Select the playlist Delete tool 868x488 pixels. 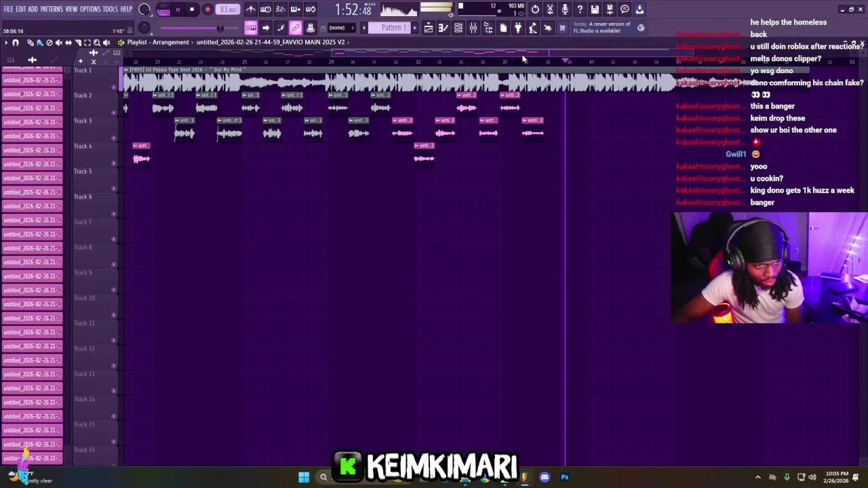point(50,43)
